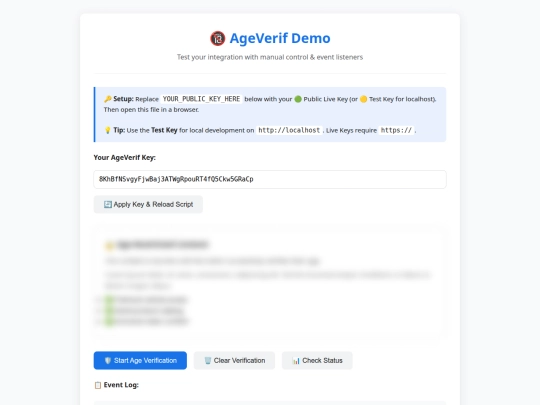This screenshot has height=405, width=540.
Task: Click the key icon next to Setup
Action: coord(108,99)
